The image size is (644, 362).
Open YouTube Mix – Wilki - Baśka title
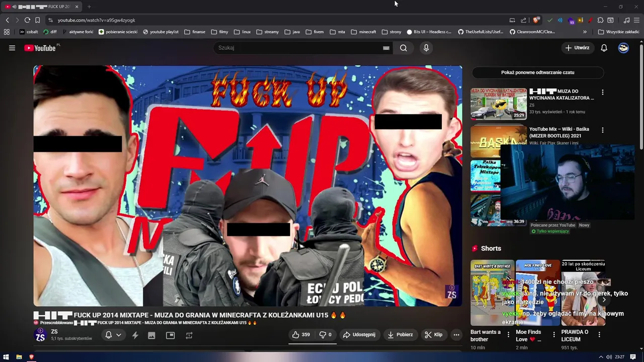(x=559, y=132)
